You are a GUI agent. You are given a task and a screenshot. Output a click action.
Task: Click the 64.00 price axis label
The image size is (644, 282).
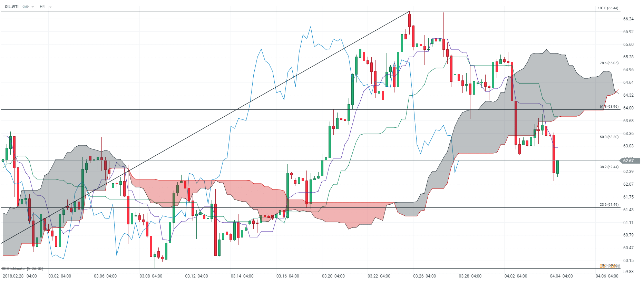point(628,108)
